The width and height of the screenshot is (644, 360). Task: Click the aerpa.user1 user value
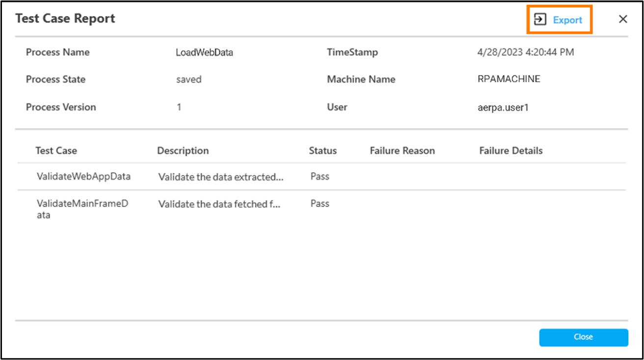tap(503, 107)
